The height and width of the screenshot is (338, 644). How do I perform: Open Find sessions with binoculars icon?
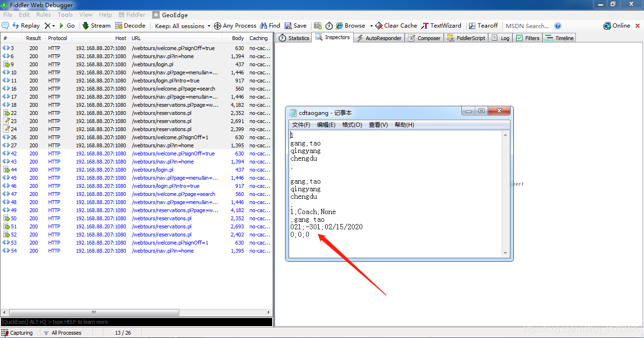pyautogui.click(x=270, y=26)
